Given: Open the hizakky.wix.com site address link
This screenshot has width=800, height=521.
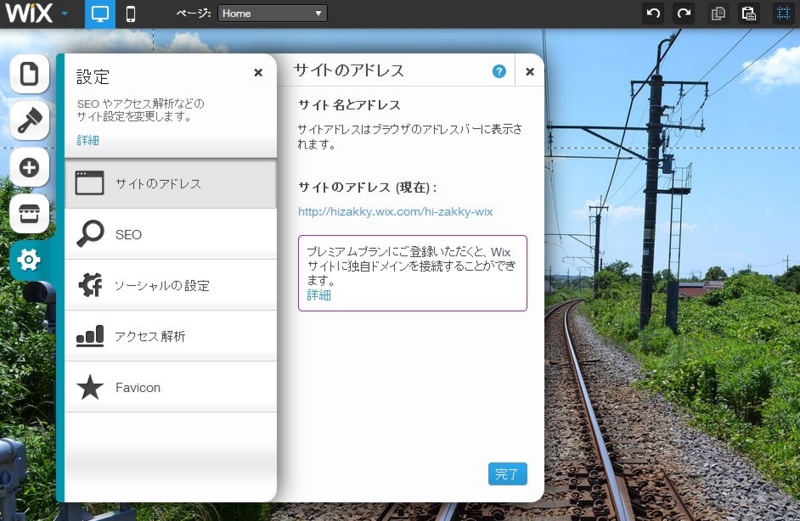Looking at the screenshot, I should tap(395, 212).
